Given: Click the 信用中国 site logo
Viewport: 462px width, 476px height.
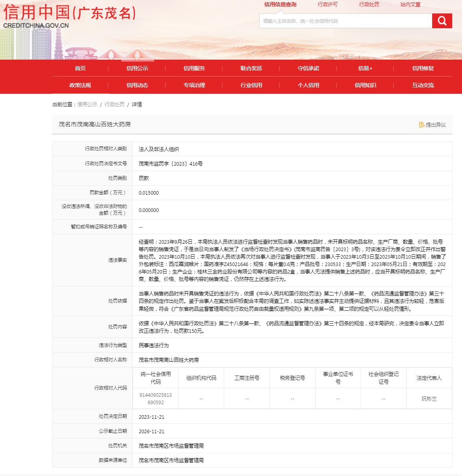Looking at the screenshot, I should 69,16.
